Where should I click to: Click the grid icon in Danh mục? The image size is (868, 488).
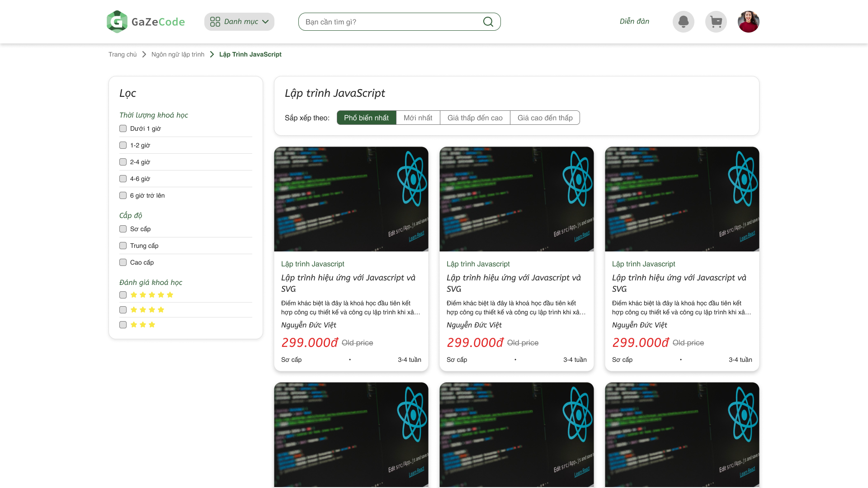point(215,22)
